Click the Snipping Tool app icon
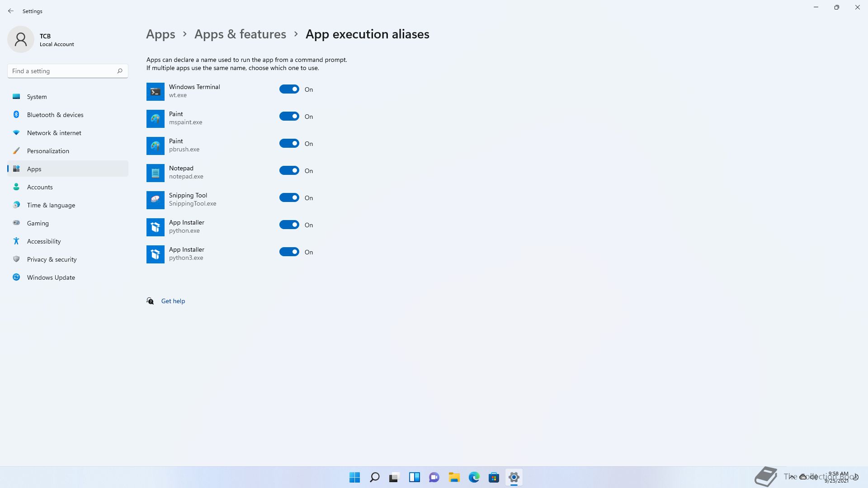Screen dimensions: 868x488 [155, 200]
